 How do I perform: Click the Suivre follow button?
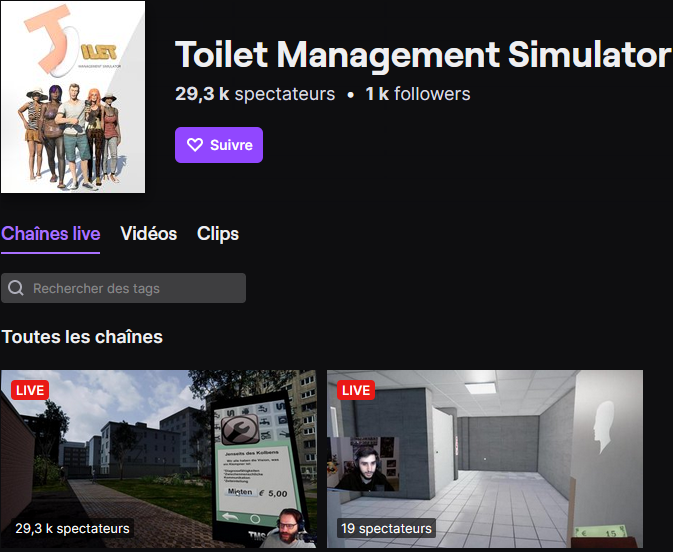[x=218, y=145]
